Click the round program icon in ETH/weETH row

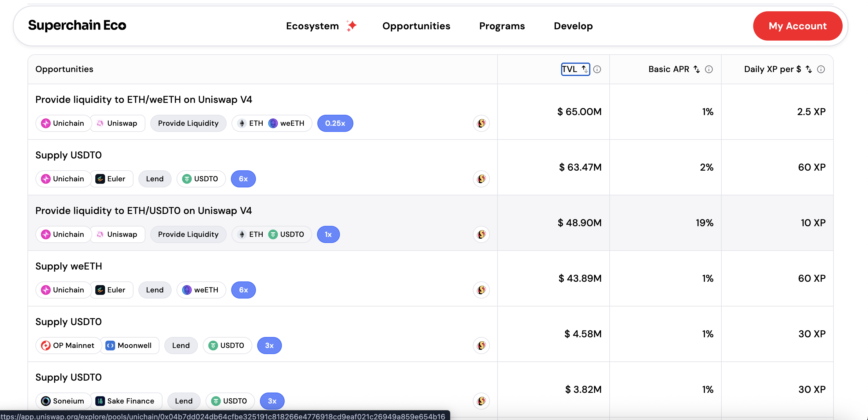(481, 123)
